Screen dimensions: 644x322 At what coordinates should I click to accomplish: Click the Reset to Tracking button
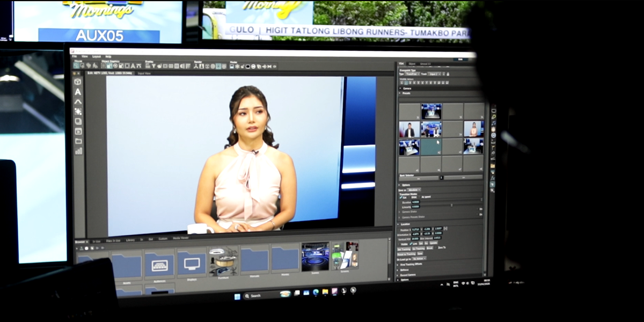click(406, 254)
